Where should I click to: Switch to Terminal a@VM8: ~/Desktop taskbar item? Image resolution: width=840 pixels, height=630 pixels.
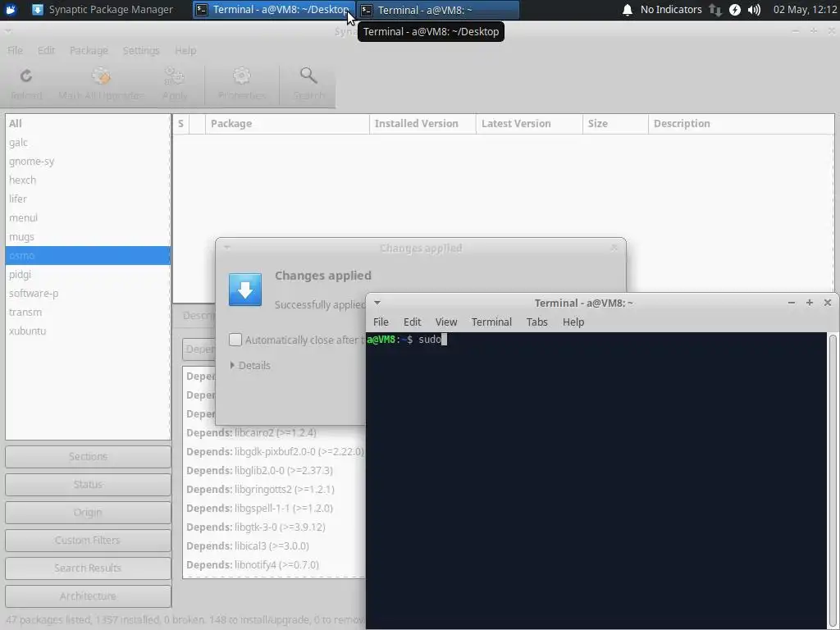[273, 10]
